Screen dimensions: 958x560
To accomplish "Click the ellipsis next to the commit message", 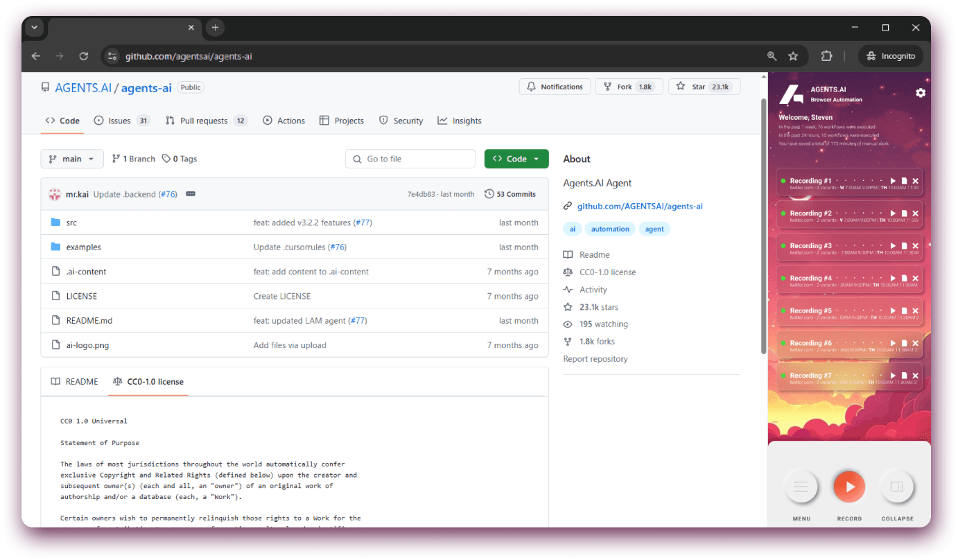I will (x=191, y=194).
